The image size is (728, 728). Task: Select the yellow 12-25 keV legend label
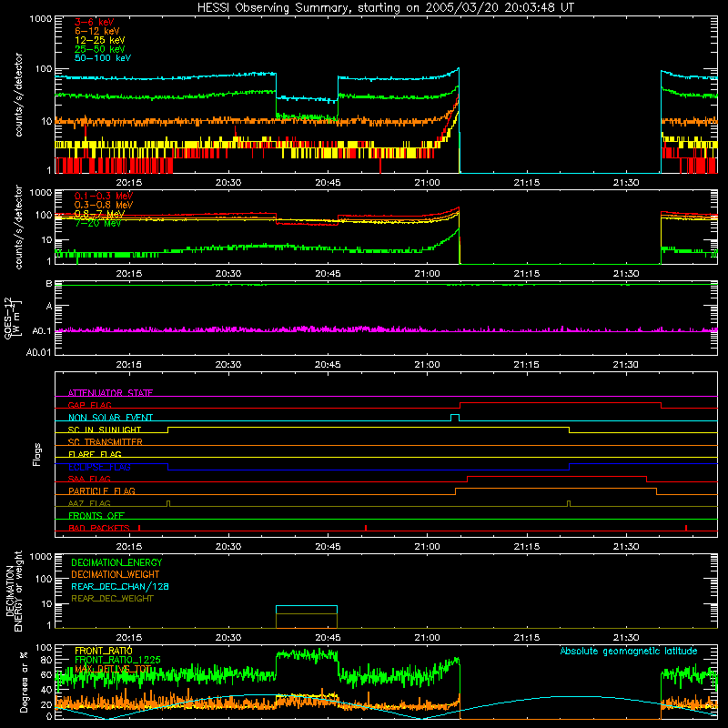[99, 40]
